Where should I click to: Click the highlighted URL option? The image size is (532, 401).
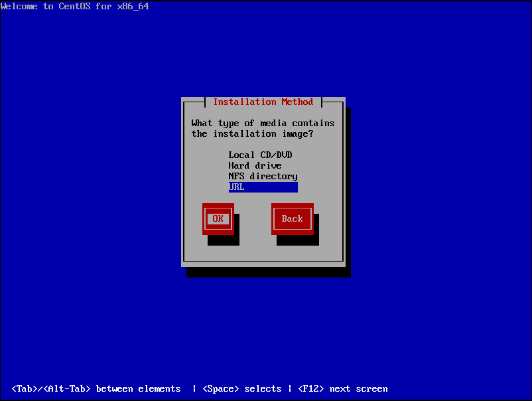click(263, 187)
